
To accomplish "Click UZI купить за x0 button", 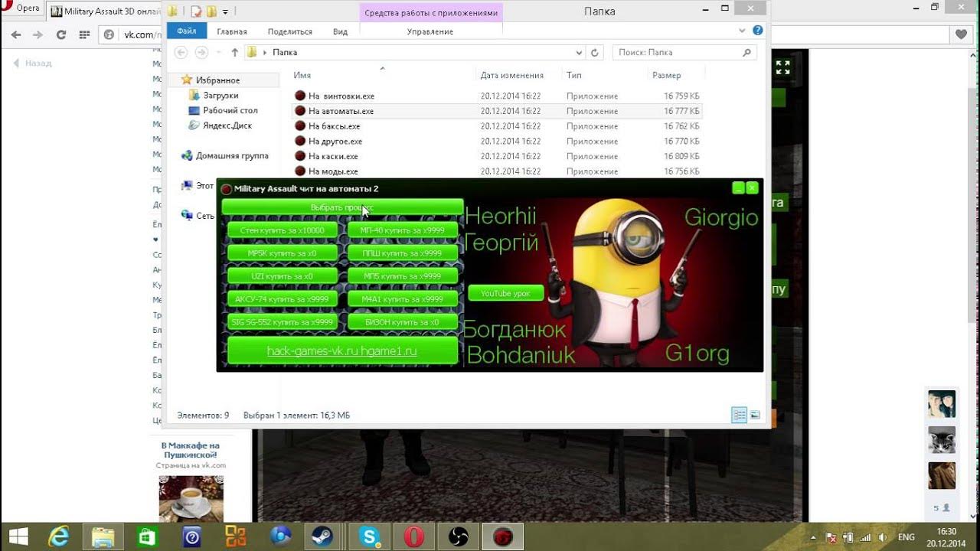I will click(283, 276).
